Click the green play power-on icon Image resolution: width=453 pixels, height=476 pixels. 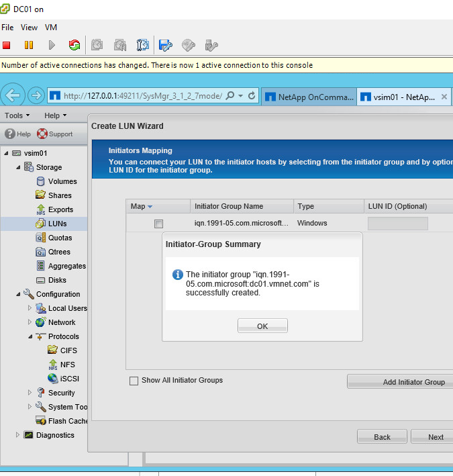[x=52, y=45]
